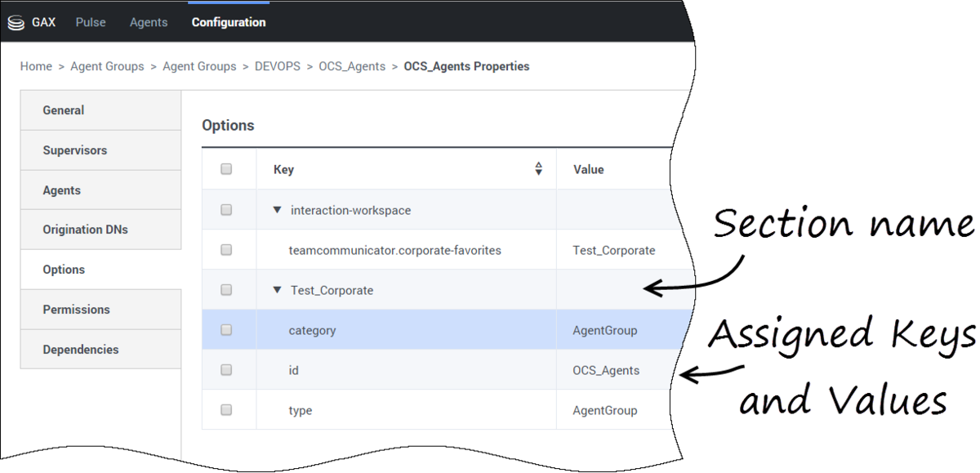Viewport: 980px width, 473px height.
Task: Sort options by the Key column arrows
Action: [538, 169]
